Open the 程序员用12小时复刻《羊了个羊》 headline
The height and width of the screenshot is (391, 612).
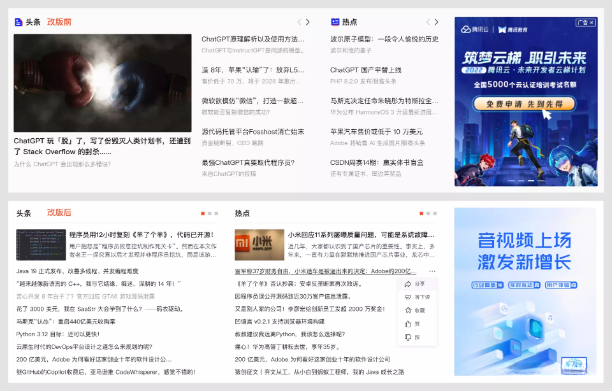[x=142, y=235]
